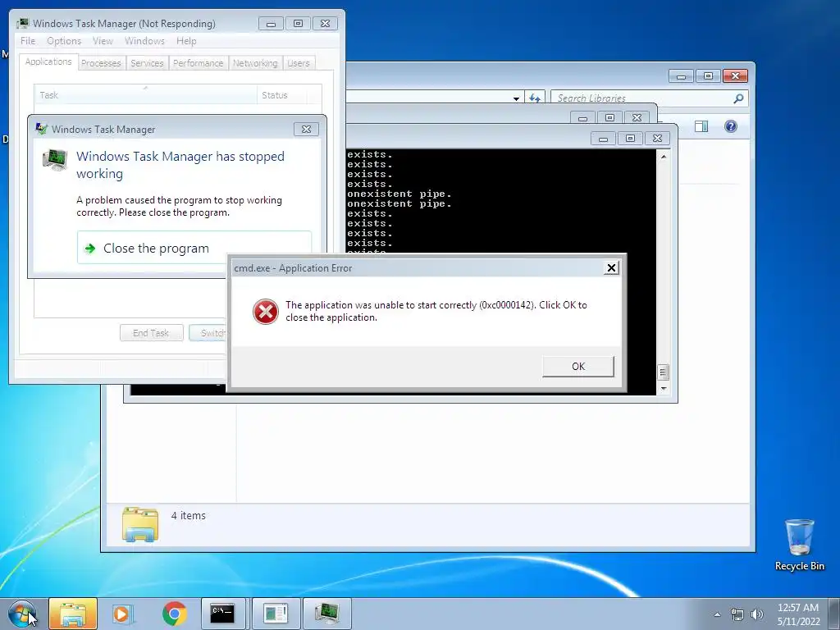Switch to the fourth taskbar application window

(x=276, y=614)
